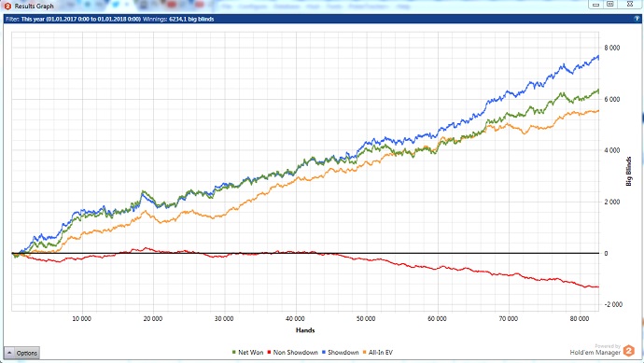Click the Hold'em Manager 2 logo icon

(629, 351)
